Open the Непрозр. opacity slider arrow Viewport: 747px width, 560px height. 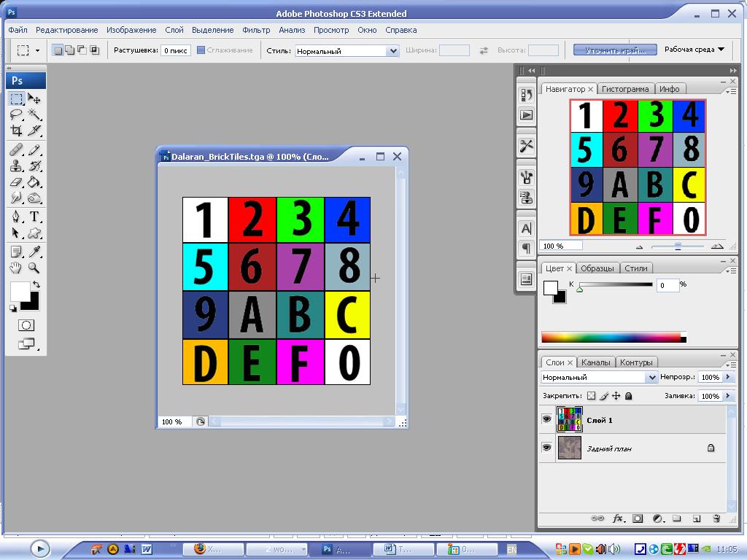(x=728, y=377)
